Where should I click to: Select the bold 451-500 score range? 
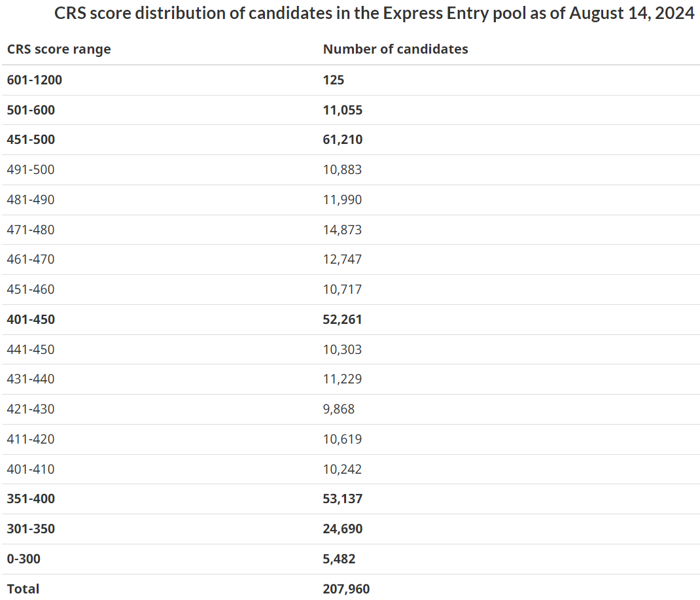coord(31,139)
